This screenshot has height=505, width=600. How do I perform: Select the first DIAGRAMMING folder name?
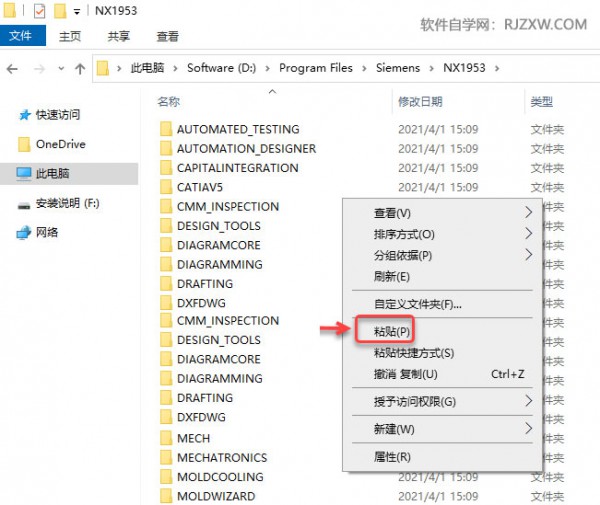[x=220, y=265]
